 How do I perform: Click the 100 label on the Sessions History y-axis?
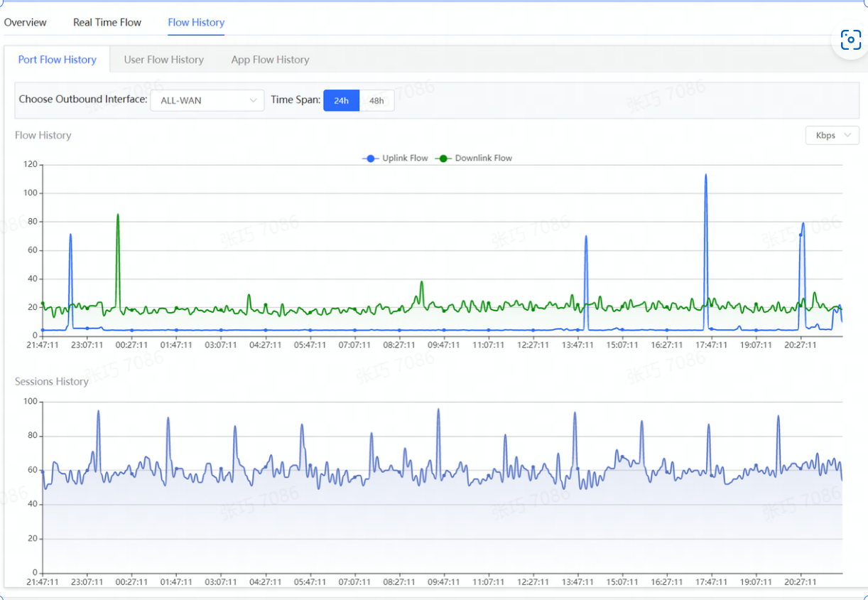tap(30, 402)
